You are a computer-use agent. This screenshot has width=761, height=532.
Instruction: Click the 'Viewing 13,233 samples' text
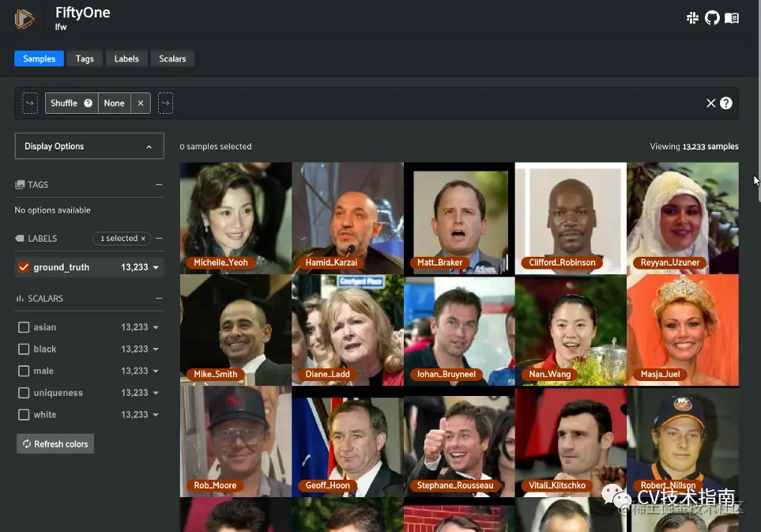click(694, 146)
